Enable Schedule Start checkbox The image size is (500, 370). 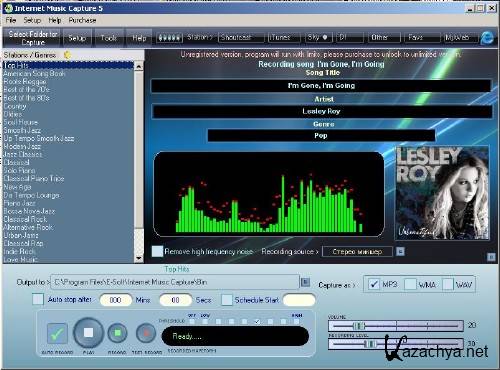227,300
